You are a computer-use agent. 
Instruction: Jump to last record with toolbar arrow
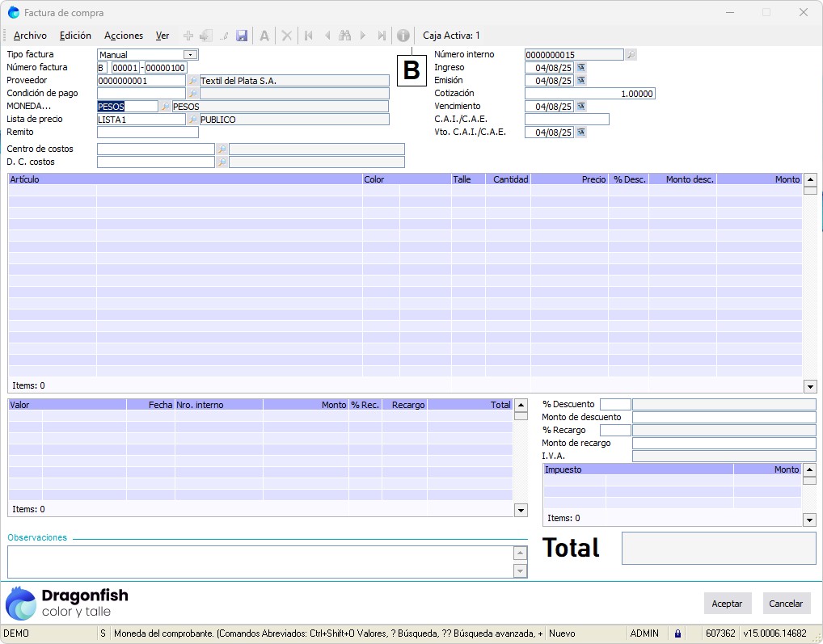tap(382, 36)
